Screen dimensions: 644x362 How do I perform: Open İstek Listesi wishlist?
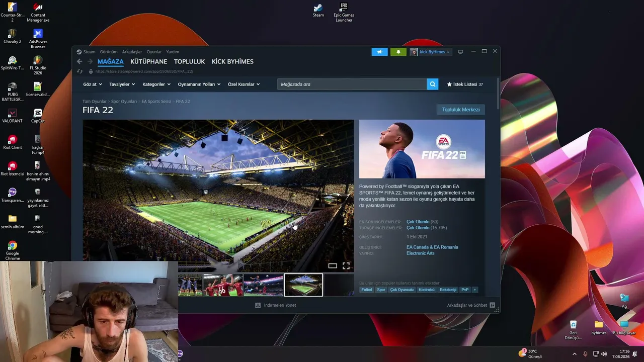465,84
